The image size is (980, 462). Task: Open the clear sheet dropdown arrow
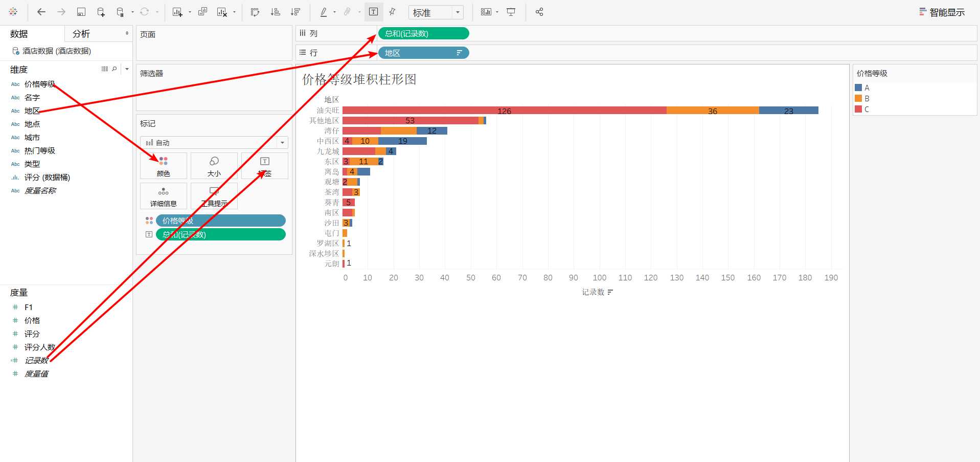(234, 12)
